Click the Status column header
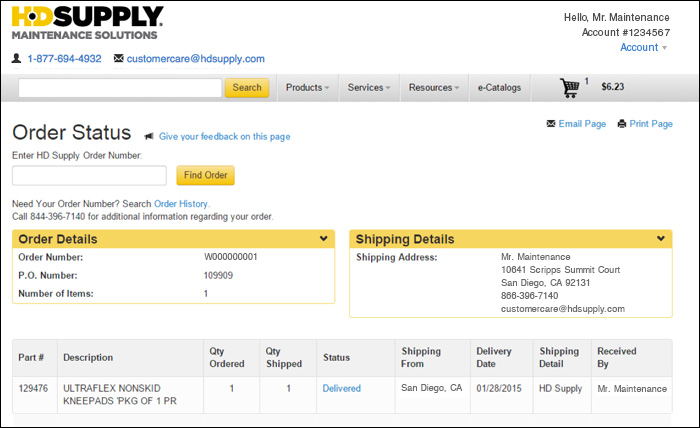700x428 pixels. (336, 357)
